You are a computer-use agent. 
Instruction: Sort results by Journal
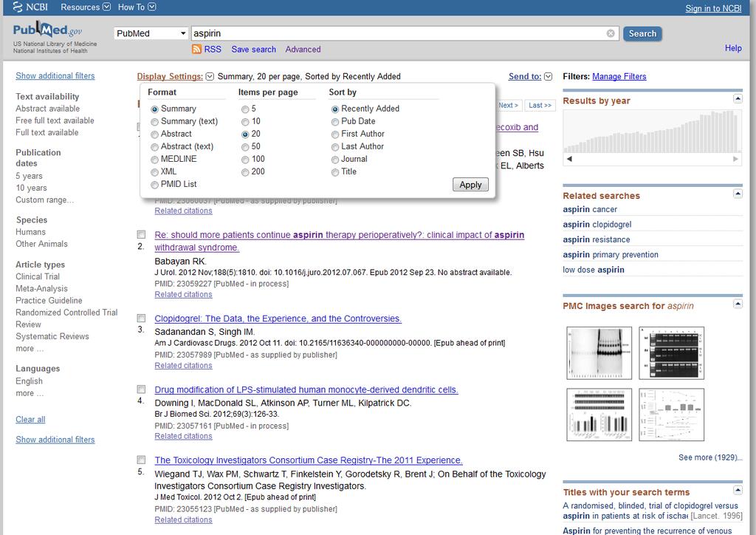334,159
